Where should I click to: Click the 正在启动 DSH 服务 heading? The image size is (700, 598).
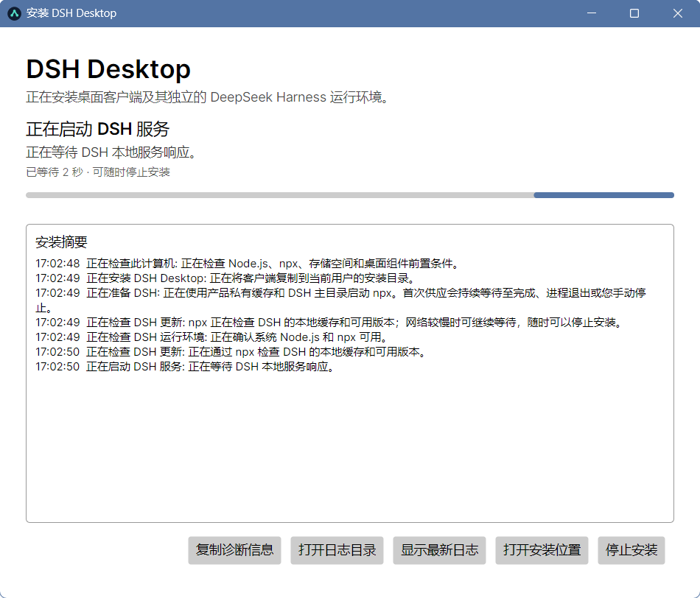click(98, 129)
